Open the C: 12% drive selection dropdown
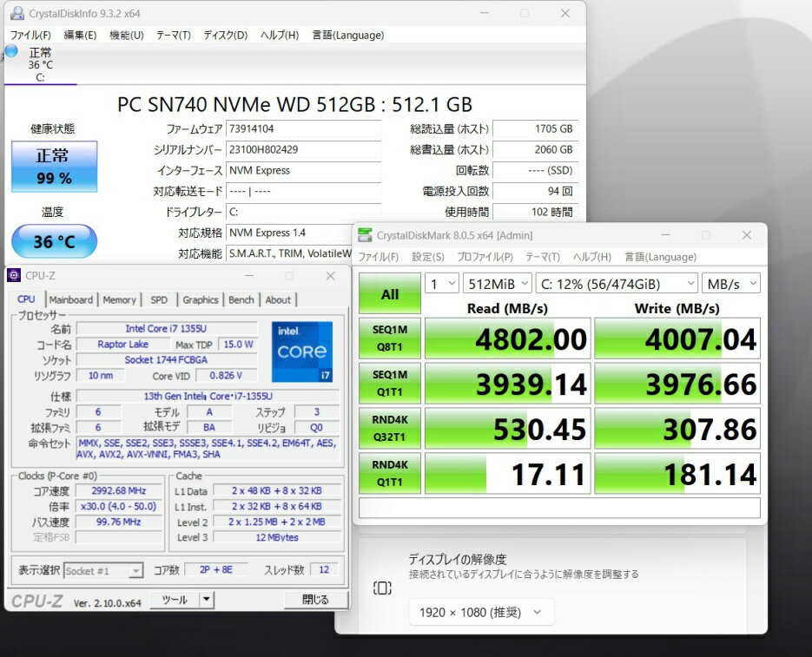Screen dimensions: 812x657 pyautogui.click(x=616, y=284)
